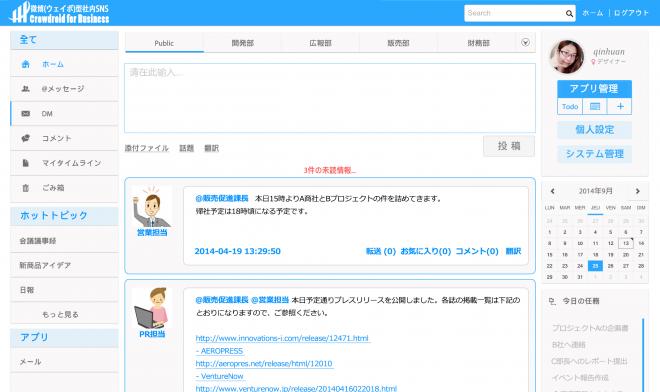The width and height of the screenshot is (660, 392).
Task: Click the people icon beside @メッセージ
Action: [x=26, y=89]
